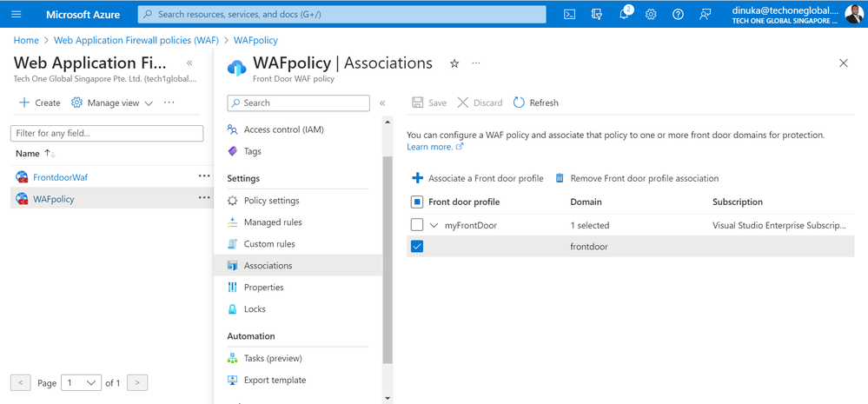
Task: Click the Filter for any field box
Action: click(x=107, y=134)
